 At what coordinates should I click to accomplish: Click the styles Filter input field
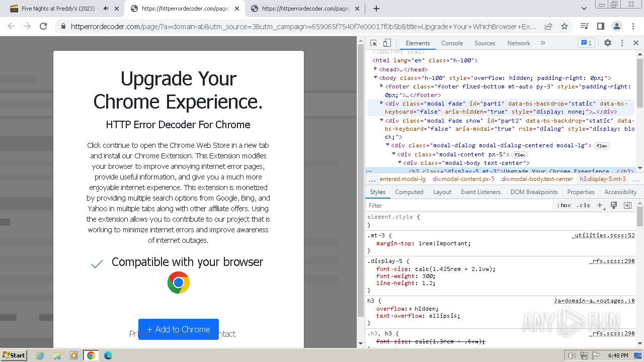pos(459,205)
